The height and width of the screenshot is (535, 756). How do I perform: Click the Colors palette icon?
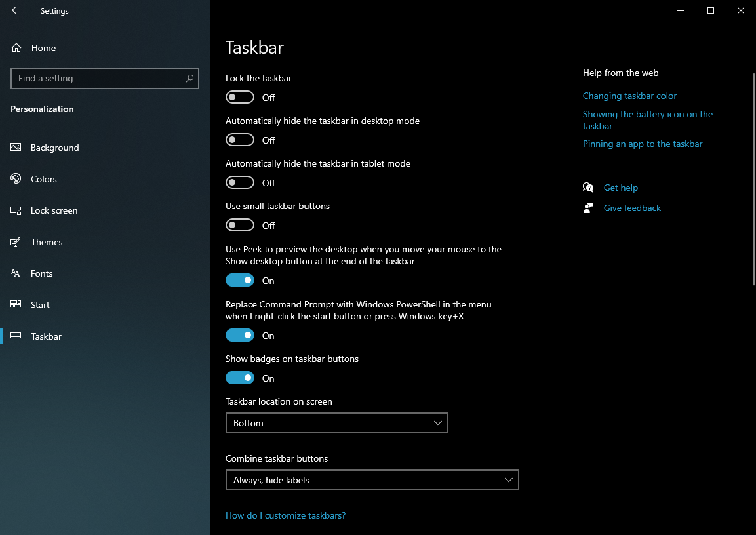(16, 179)
